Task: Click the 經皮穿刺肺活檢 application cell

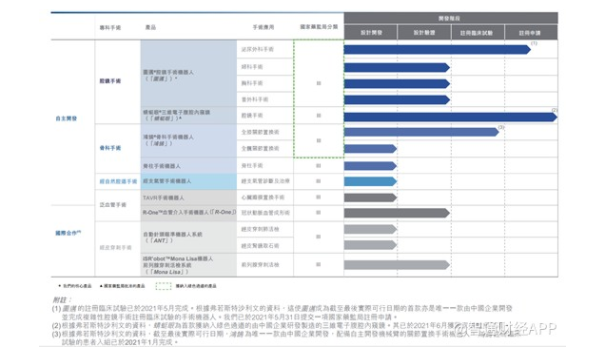Action: click(x=265, y=229)
